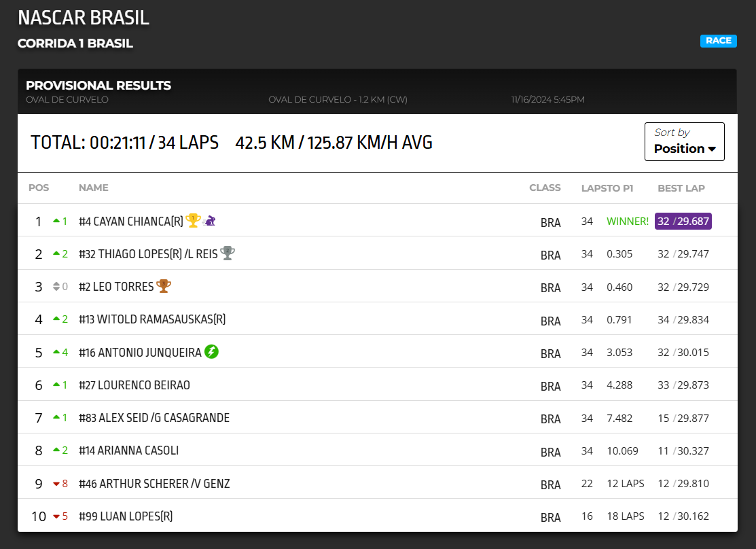The width and height of the screenshot is (756, 549).
Task: Click the 4.288 gap value
Action: click(x=619, y=385)
